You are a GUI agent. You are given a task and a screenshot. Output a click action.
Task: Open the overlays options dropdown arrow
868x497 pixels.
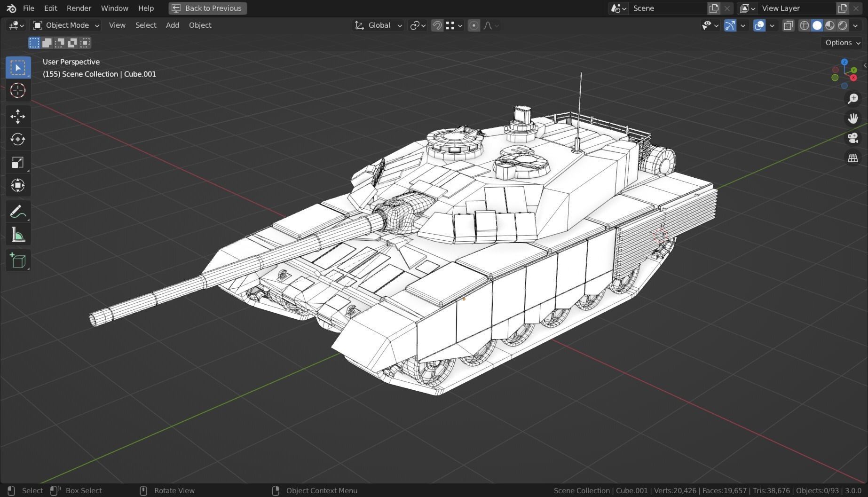tap(772, 25)
